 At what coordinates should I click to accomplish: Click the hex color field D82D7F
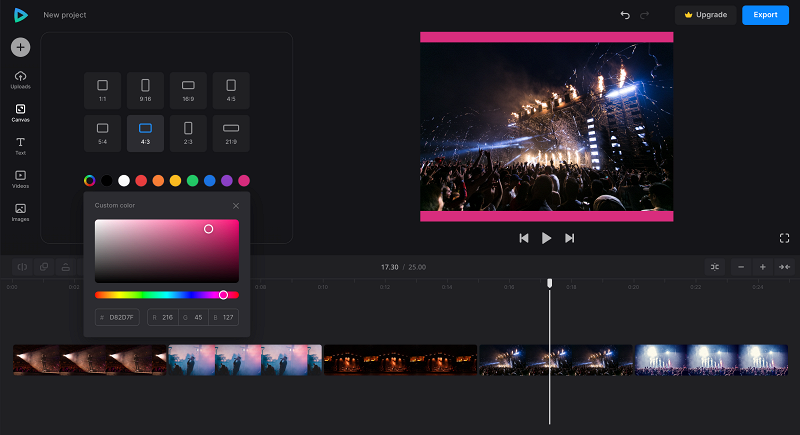coord(117,317)
